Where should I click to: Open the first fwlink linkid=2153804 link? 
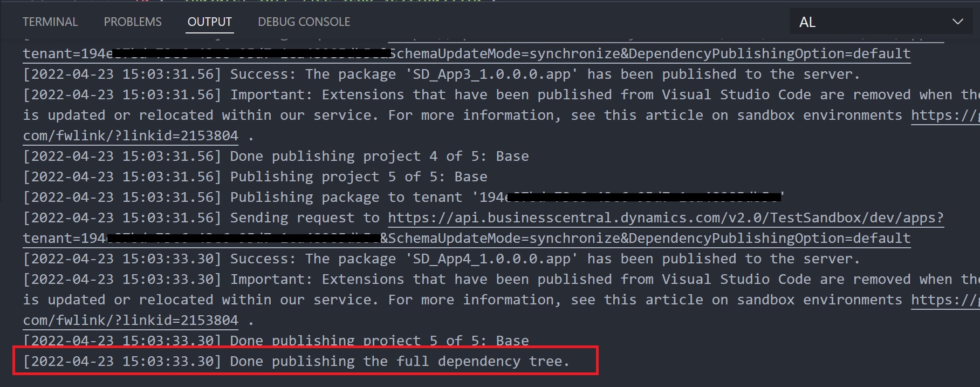[x=131, y=136]
